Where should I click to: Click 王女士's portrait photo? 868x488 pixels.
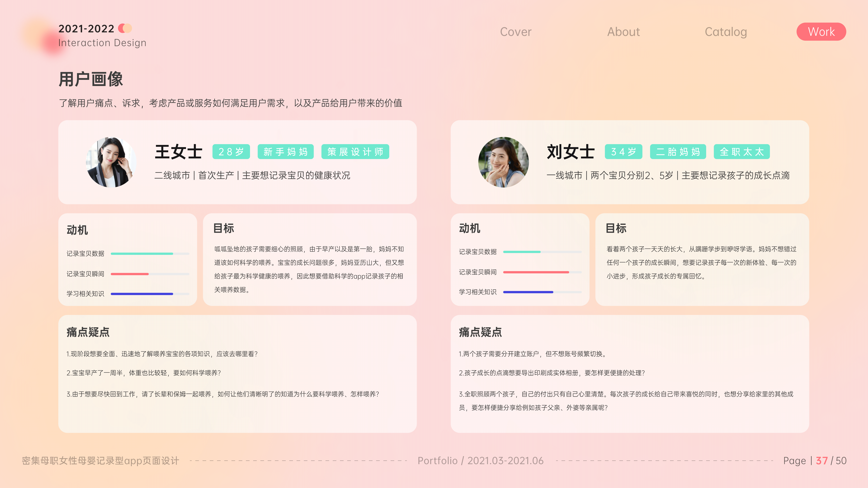coord(111,162)
